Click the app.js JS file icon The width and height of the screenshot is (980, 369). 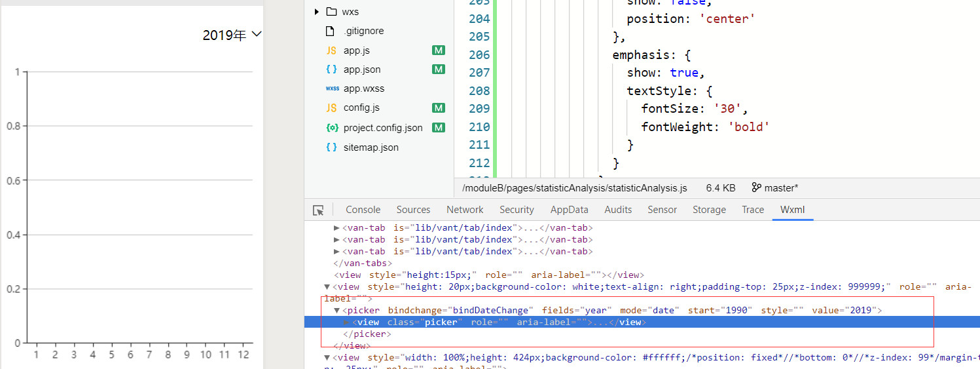331,50
